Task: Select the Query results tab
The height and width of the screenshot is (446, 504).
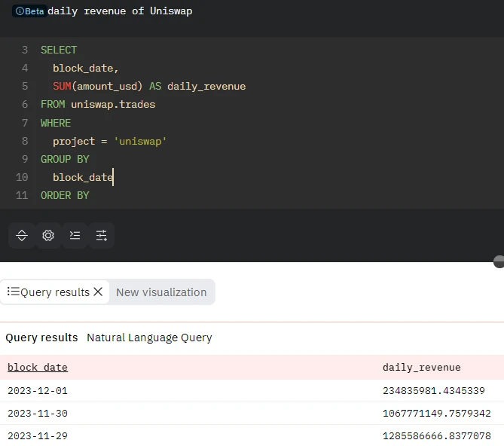Action: [54, 292]
